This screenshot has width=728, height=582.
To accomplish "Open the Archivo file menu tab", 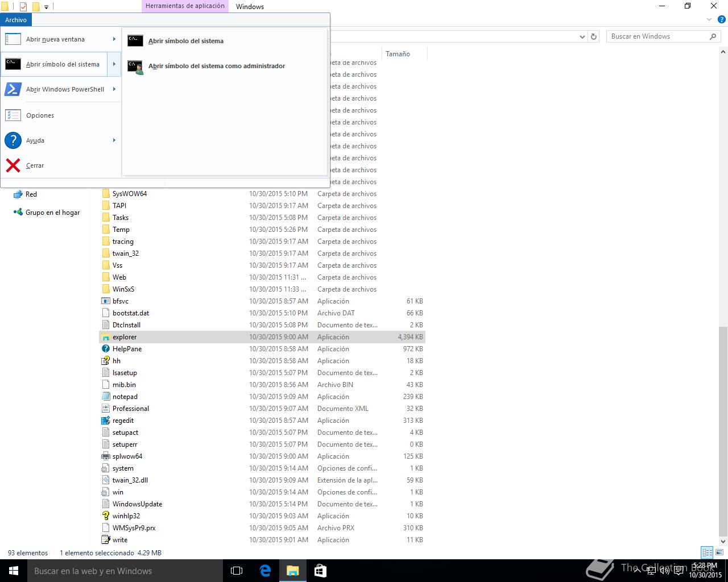I will [16, 20].
